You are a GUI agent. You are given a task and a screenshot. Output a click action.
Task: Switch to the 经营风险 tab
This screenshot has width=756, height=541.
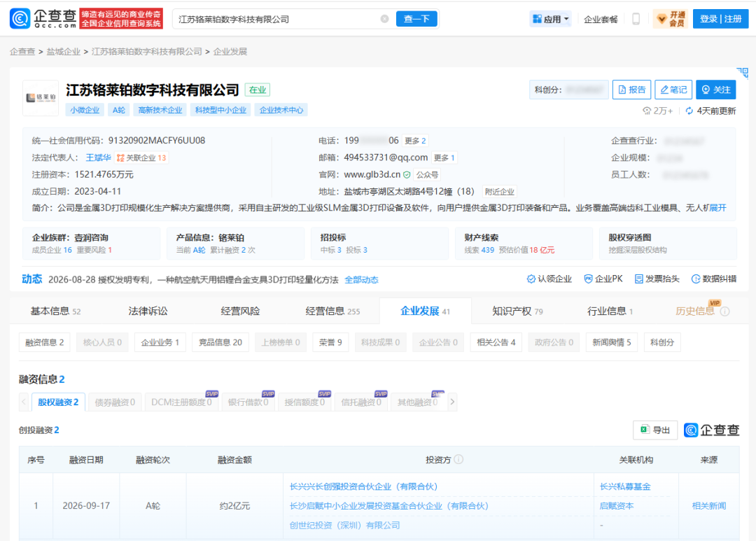click(240, 311)
